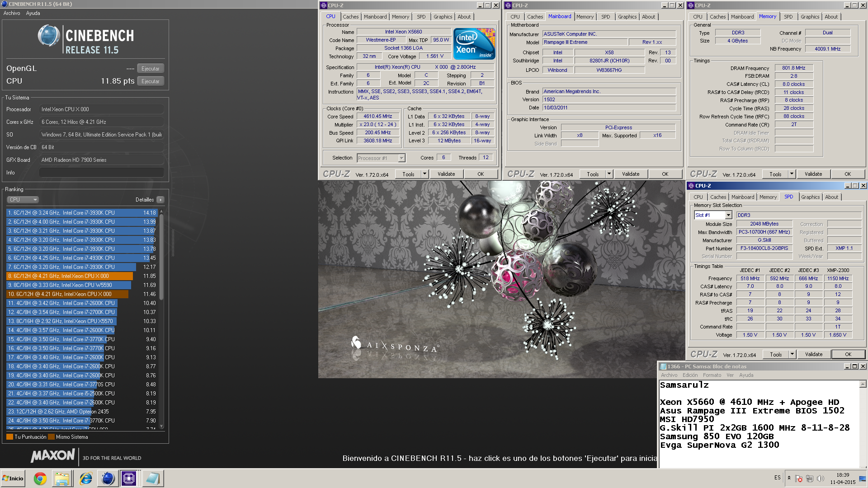868x488 pixels.
Task: Click the Memory tab in CPU-Z SPD window
Action: (768, 197)
